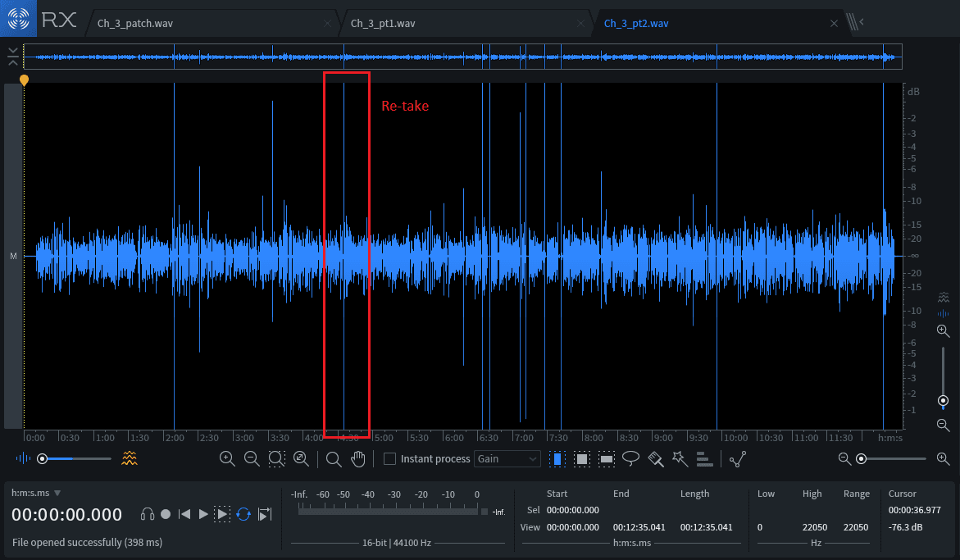Toggle loop playback
Viewport: 960px width, 560px height.
(243, 514)
